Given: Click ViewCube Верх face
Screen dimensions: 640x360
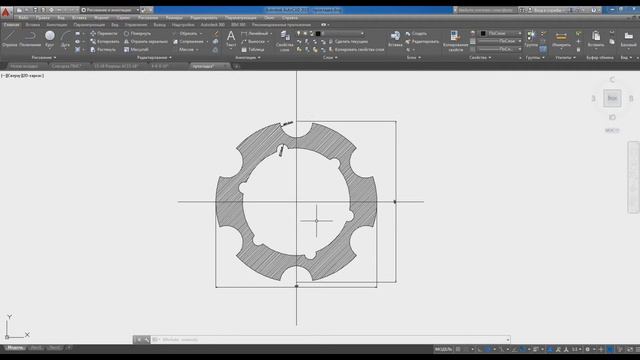Looking at the screenshot, I should point(612,98).
